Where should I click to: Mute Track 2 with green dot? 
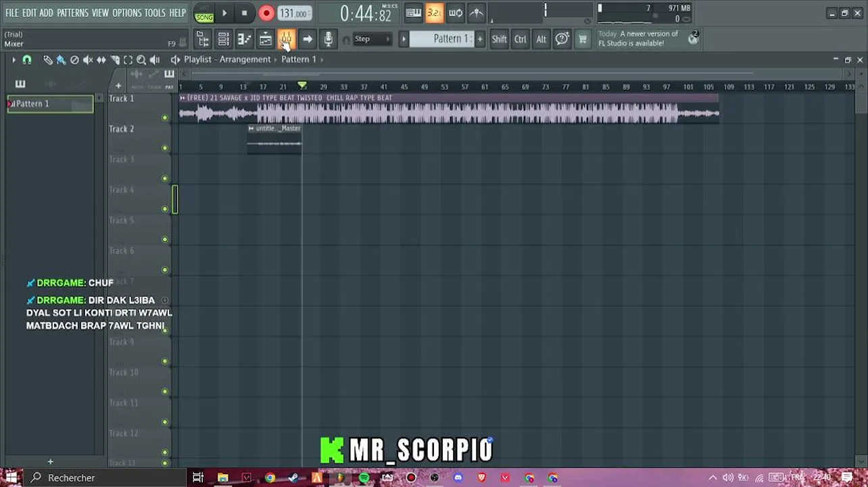click(x=164, y=148)
